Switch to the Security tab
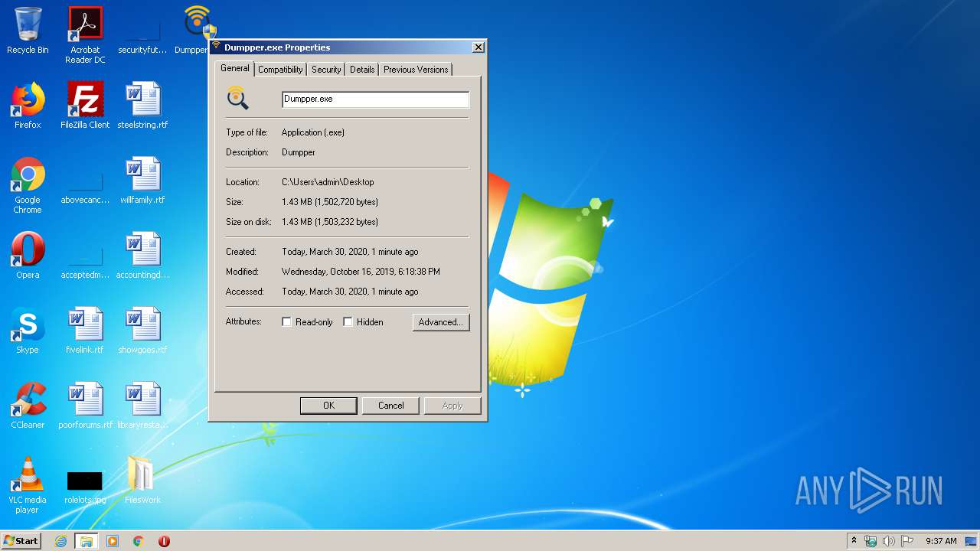The image size is (980, 551). click(326, 70)
